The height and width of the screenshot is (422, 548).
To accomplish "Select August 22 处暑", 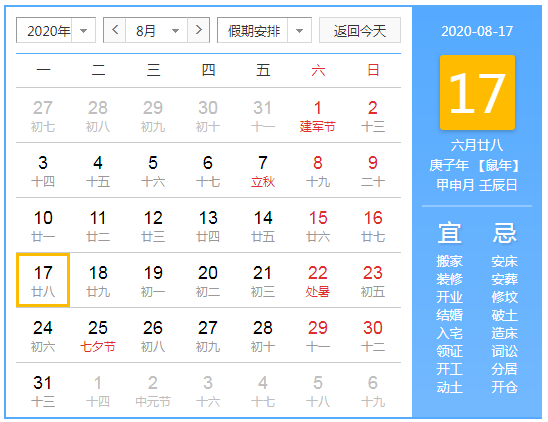I will pos(317,280).
